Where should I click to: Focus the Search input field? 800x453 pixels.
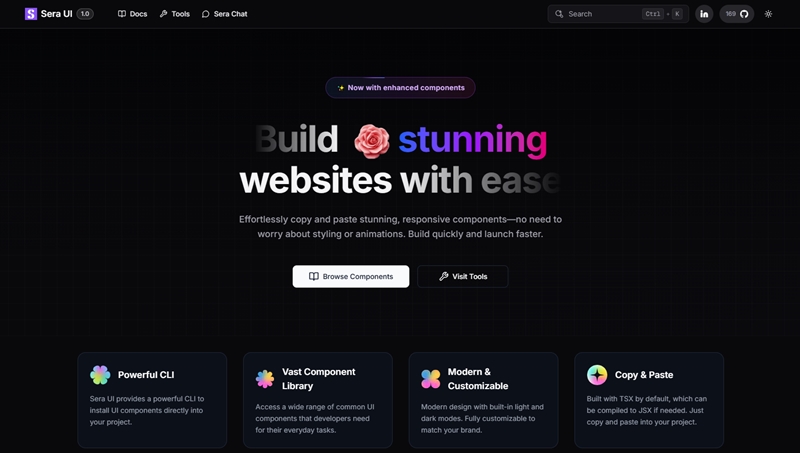[618, 14]
